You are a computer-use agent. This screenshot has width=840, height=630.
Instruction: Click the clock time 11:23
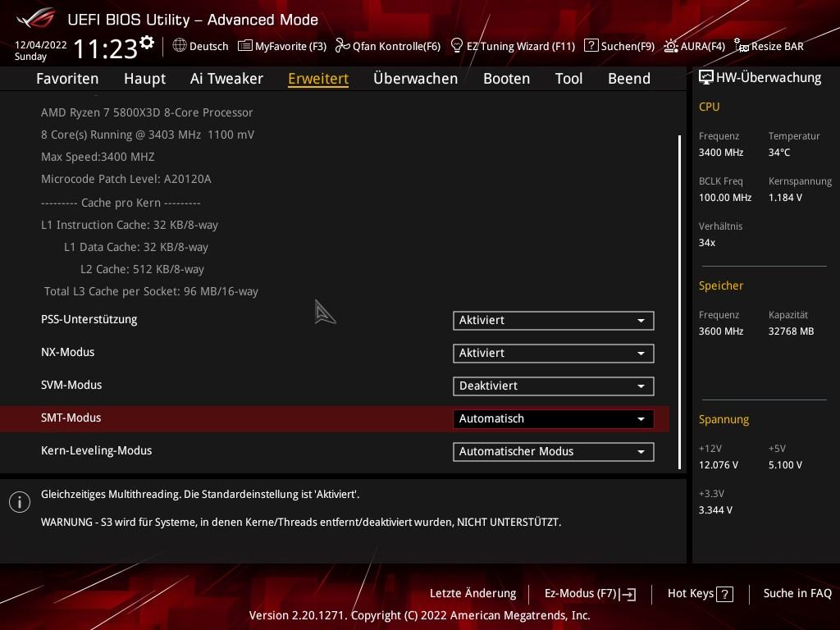(x=106, y=48)
